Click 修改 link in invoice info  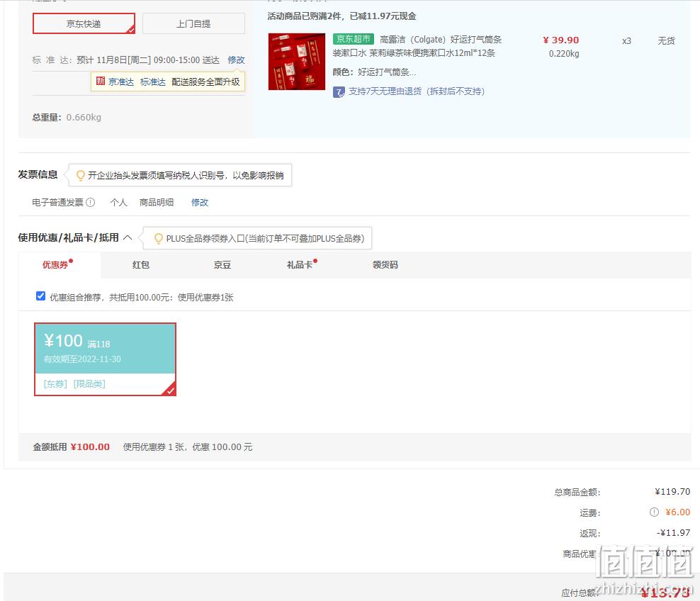click(200, 202)
